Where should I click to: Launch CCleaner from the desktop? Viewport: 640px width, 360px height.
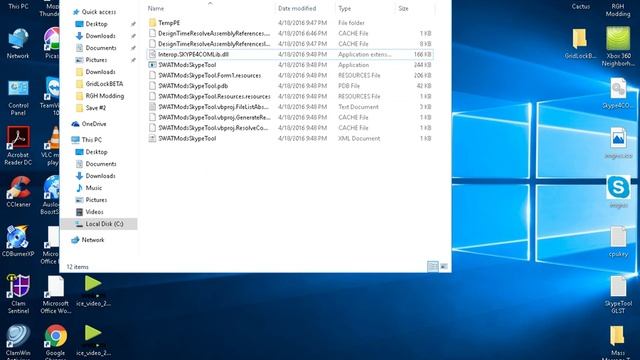pos(18,192)
